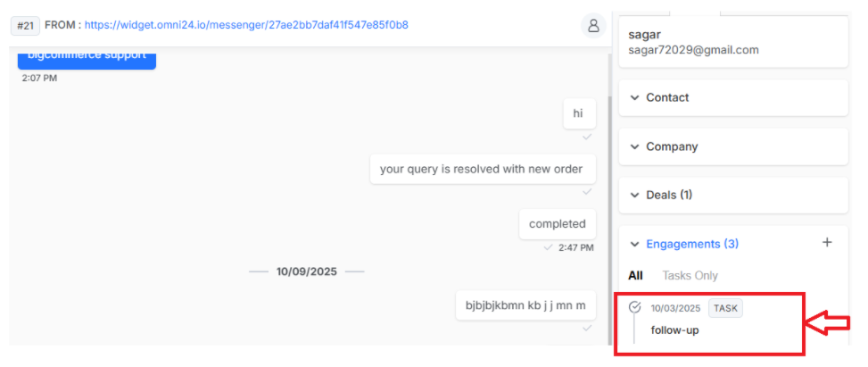
Task: Click checkmark under the 'hi' message
Action: click(x=587, y=137)
